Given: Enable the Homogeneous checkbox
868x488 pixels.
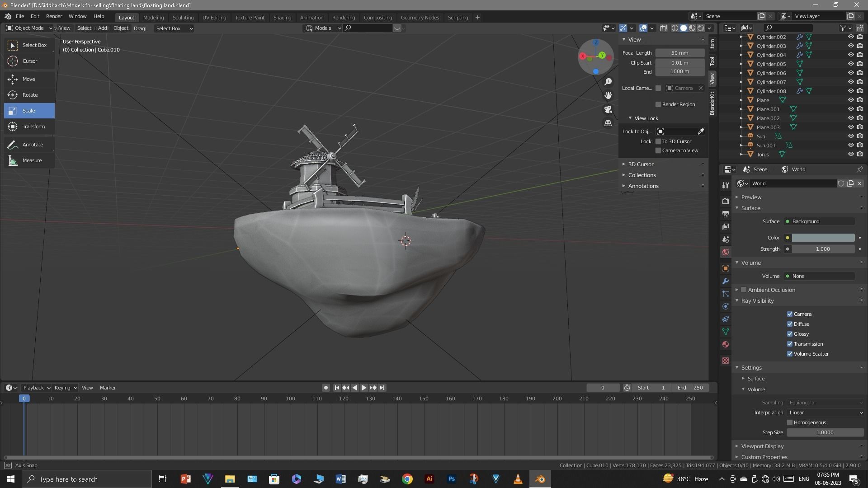Looking at the screenshot, I should click(x=790, y=422).
